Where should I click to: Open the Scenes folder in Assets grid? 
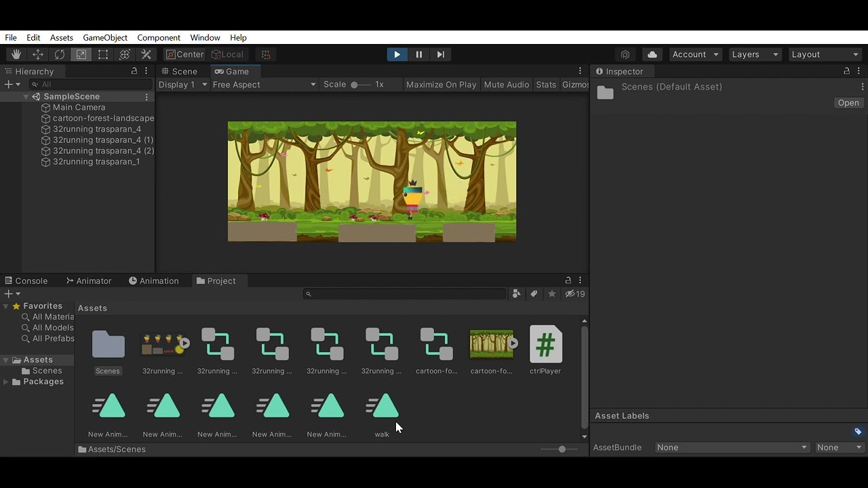click(x=108, y=350)
